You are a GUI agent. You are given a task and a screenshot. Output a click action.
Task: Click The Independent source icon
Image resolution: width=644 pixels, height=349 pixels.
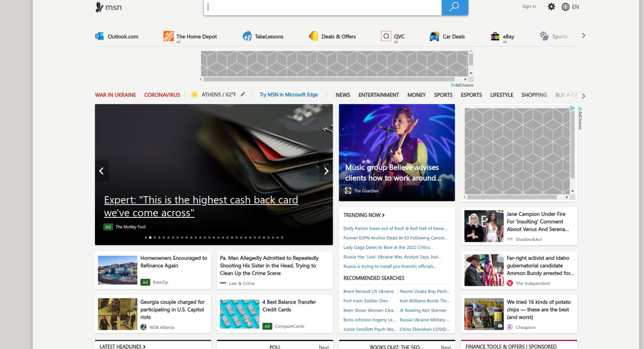(x=510, y=283)
